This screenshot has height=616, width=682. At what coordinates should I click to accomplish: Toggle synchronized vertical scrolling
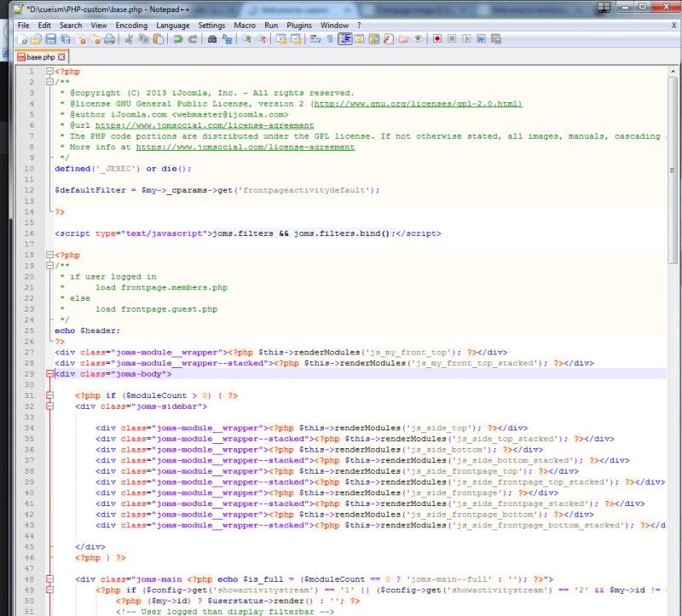(x=281, y=39)
